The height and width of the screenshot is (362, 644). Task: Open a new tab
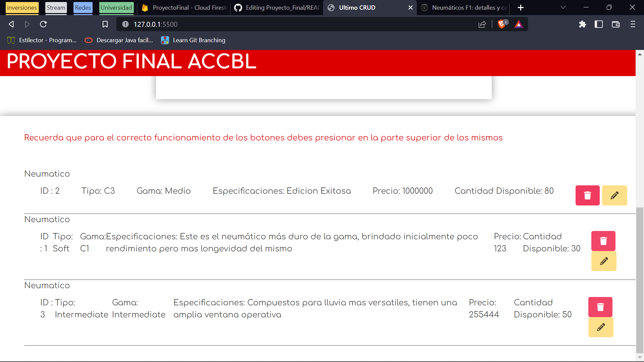(521, 7)
